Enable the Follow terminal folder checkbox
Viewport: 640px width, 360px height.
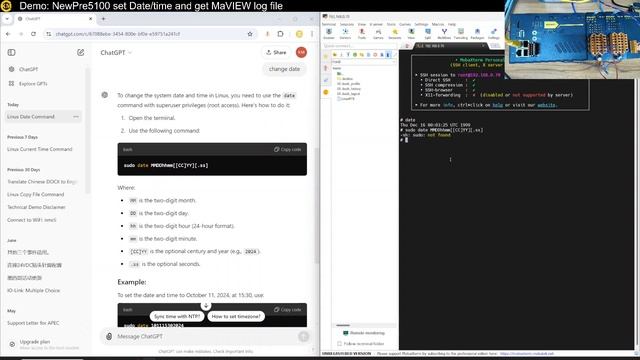(x=339, y=344)
